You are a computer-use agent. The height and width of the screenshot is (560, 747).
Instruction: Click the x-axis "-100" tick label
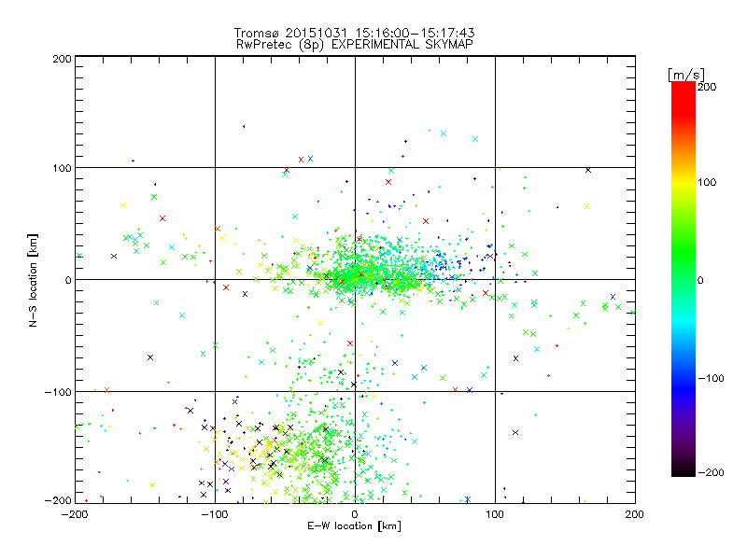(215, 514)
